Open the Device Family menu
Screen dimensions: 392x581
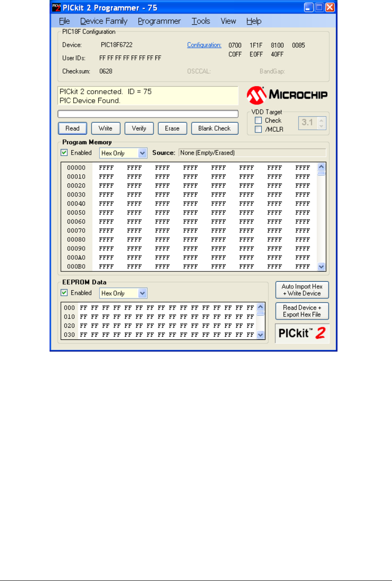pos(104,21)
